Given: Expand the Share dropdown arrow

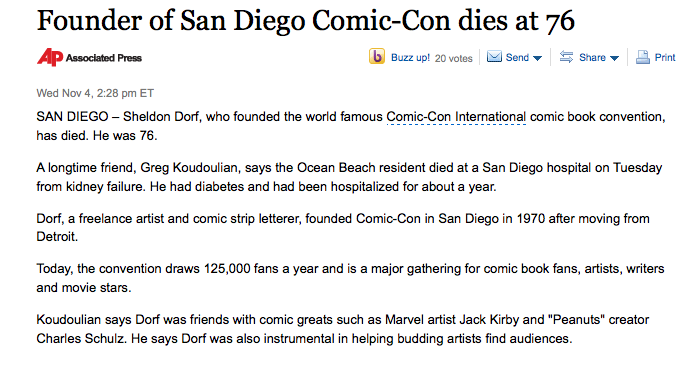Looking at the screenshot, I should tap(614, 58).
